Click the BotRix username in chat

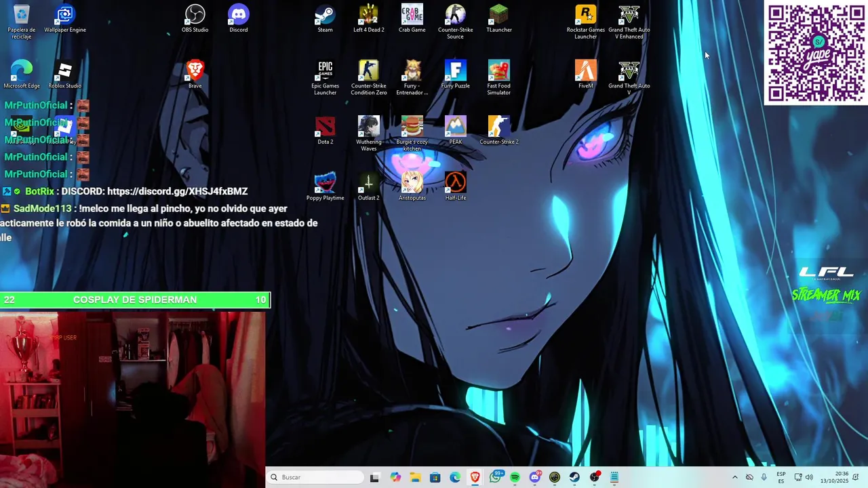click(x=39, y=191)
